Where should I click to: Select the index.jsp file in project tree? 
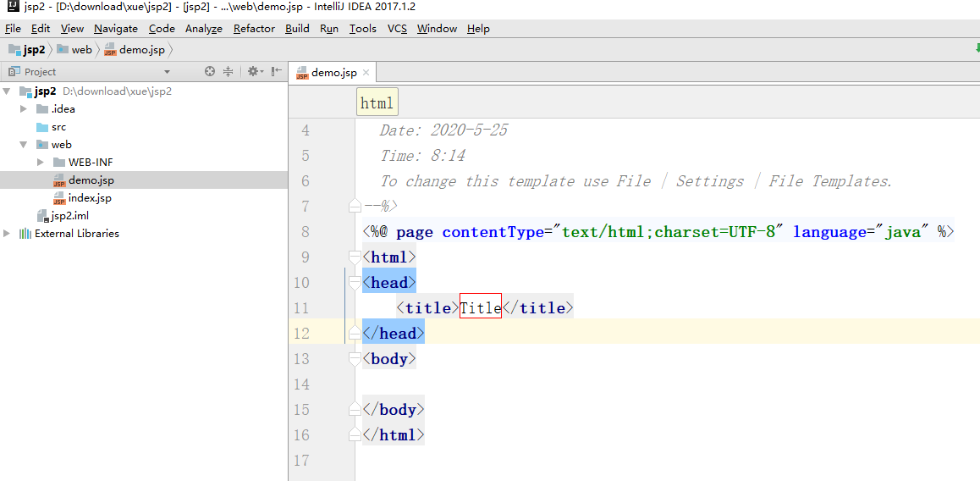pyautogui.click(x=90, y=198)
